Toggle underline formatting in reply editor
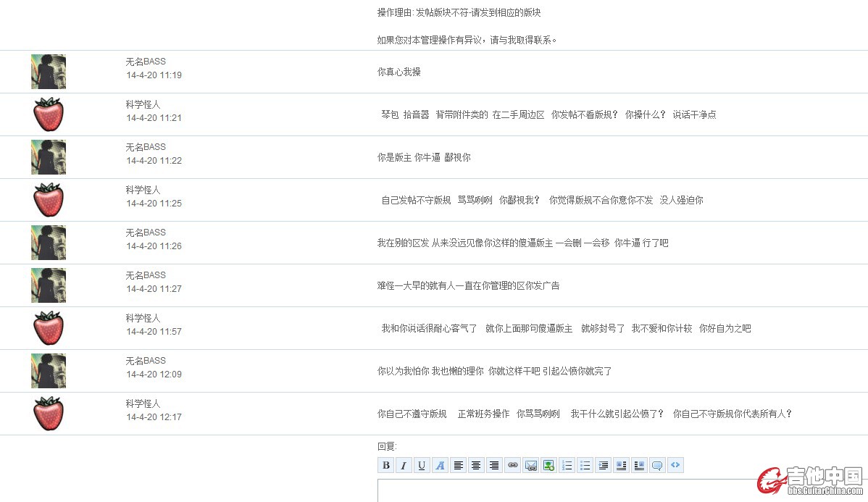The image size is (868, 502). tap(422, 466)
